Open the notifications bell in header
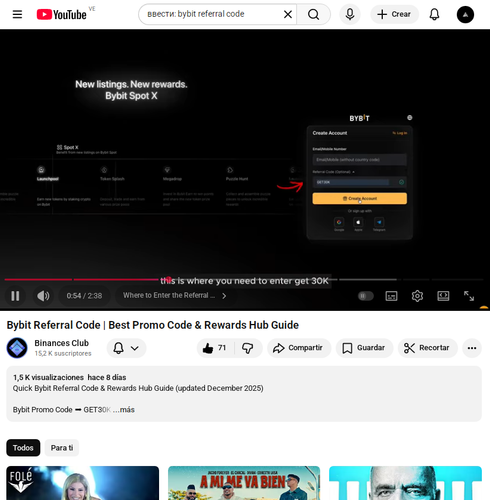This screenshot has width=490, height=500. tap(434, 14)
